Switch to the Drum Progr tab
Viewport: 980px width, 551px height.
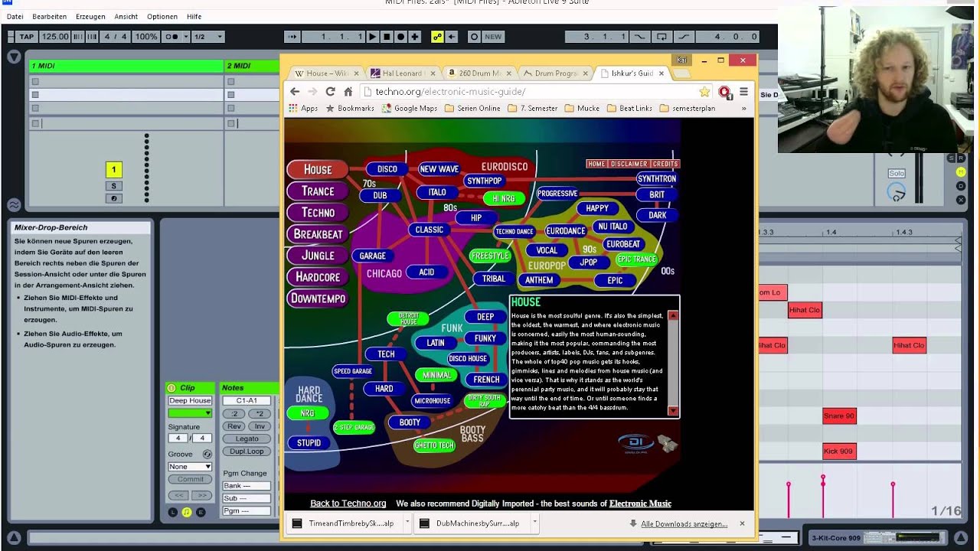click(x=555, y=73)
